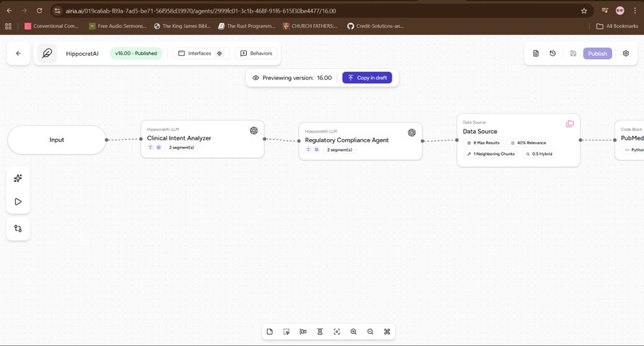Click the diamond icon beside Interfaces
The image size is (644, 346).
tap(220, 54)
